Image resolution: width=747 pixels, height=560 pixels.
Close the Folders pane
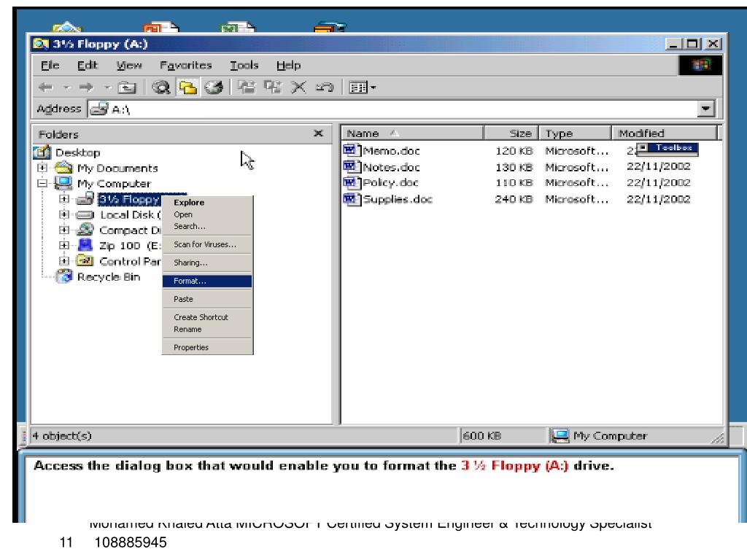[318, 134]
